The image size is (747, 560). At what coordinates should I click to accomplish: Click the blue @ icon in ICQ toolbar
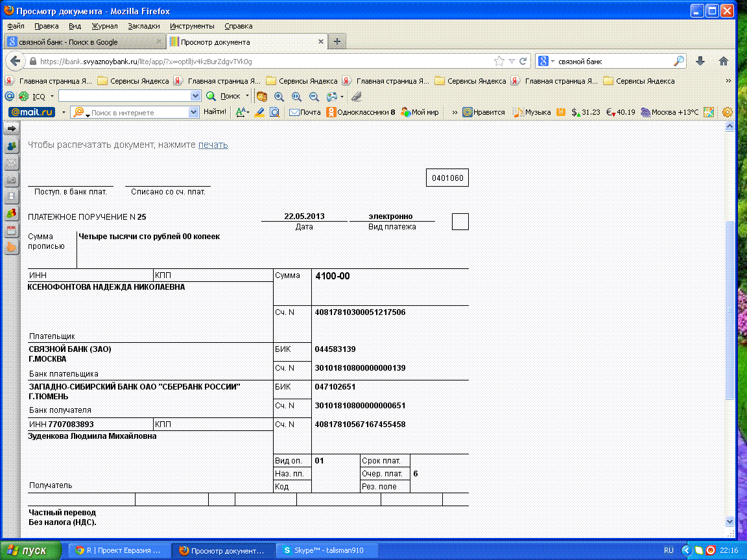pos(9,96)
